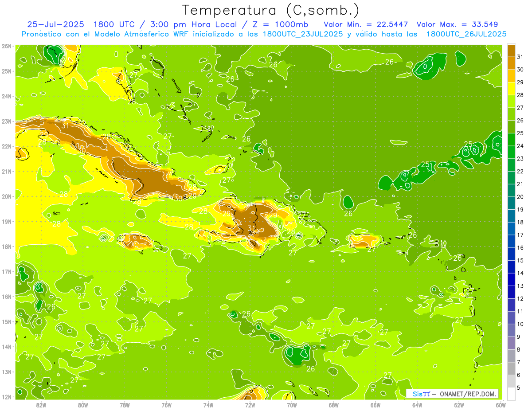Click the blue color bar segment between 15 and 16

point(511,254)
